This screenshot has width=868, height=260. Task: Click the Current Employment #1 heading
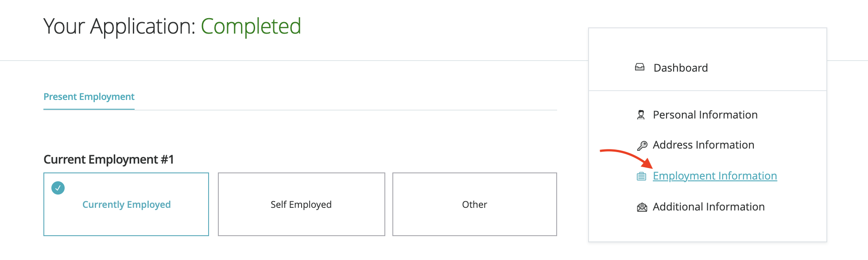(108, 159)
